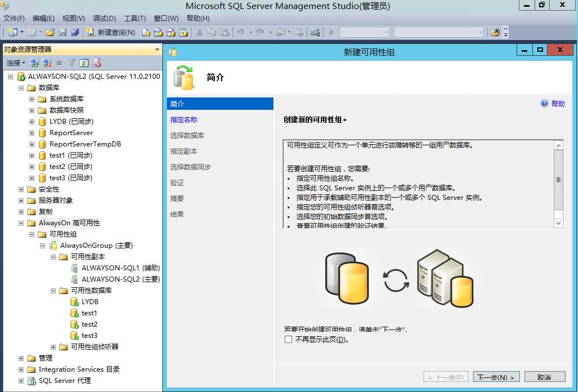Click the 下一步(N) > button
Viewport: 578px width, 392px height.
tap(496, 377)
